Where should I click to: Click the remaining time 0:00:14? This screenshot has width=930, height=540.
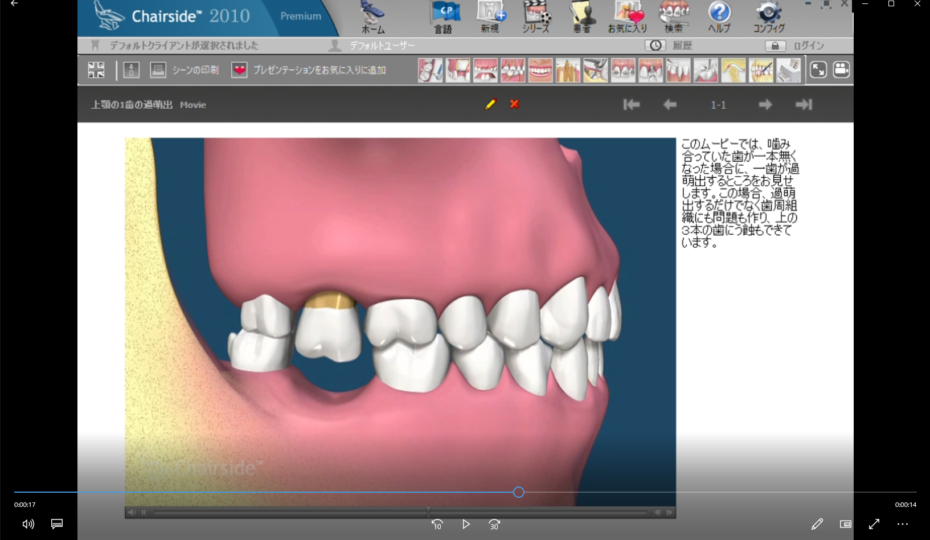[905, 504]
